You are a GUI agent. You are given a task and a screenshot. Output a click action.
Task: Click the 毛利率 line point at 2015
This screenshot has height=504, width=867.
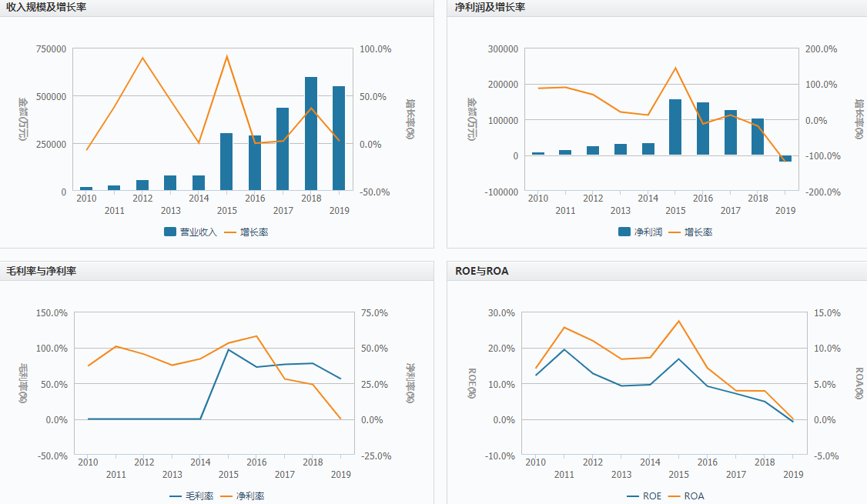point(229,350)
